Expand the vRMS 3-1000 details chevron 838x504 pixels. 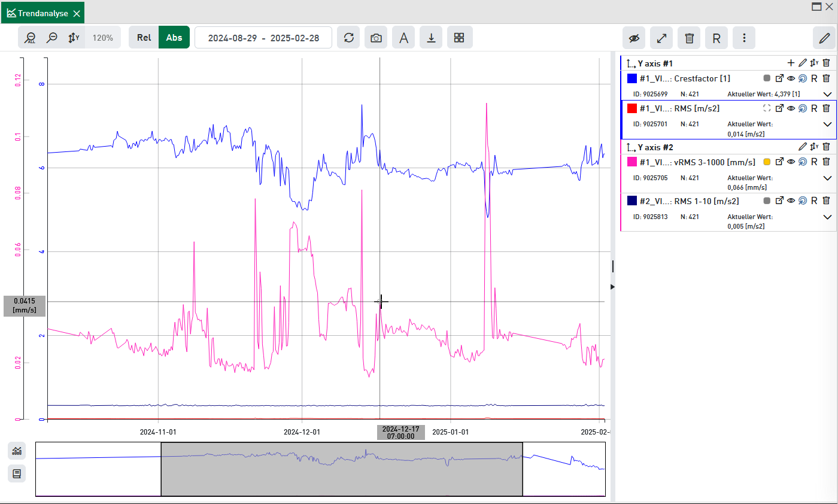[x=827, y=178]
